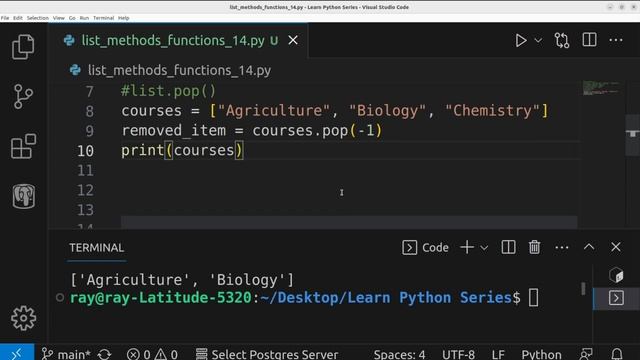The height and width of the screenshot is (360, 640).
Task: Open the Terminal menu
Action: tap(103, 18)
